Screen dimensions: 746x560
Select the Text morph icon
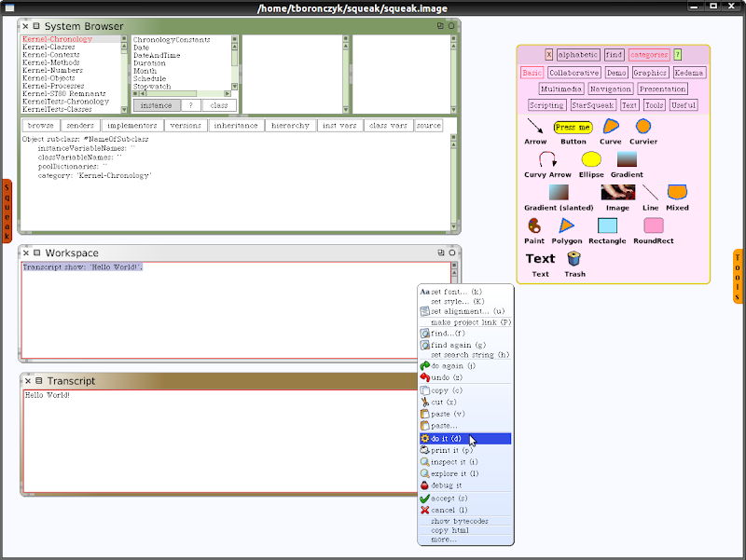(540, 259)
